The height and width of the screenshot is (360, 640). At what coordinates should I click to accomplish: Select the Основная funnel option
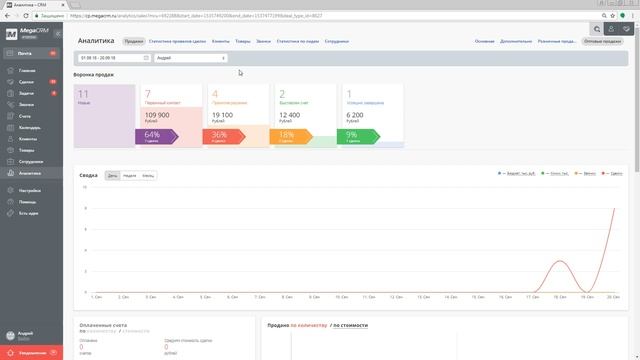484,41
